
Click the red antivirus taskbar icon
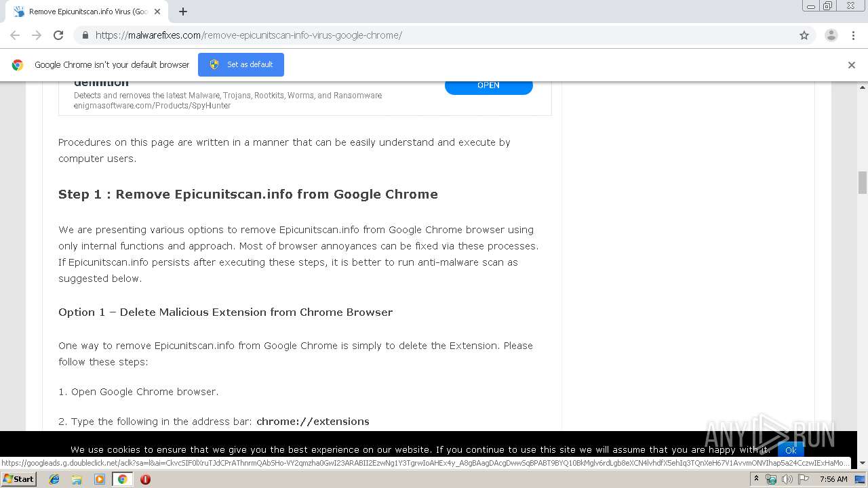point(145,479)
